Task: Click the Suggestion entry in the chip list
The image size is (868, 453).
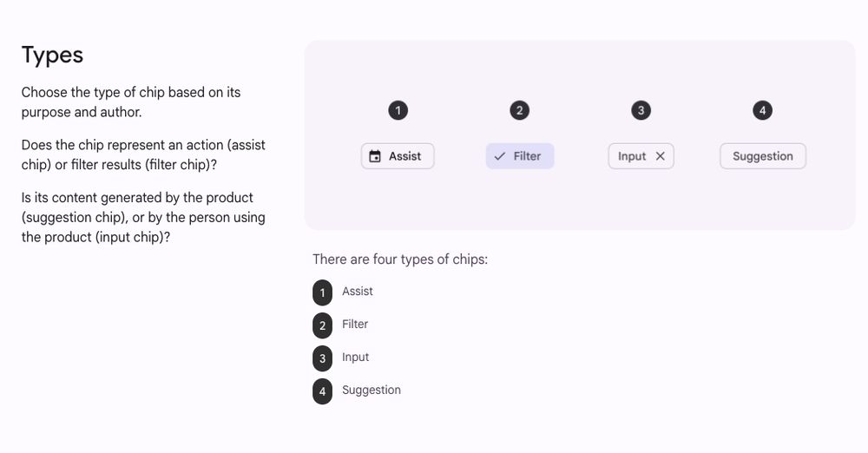Action: 371,390
